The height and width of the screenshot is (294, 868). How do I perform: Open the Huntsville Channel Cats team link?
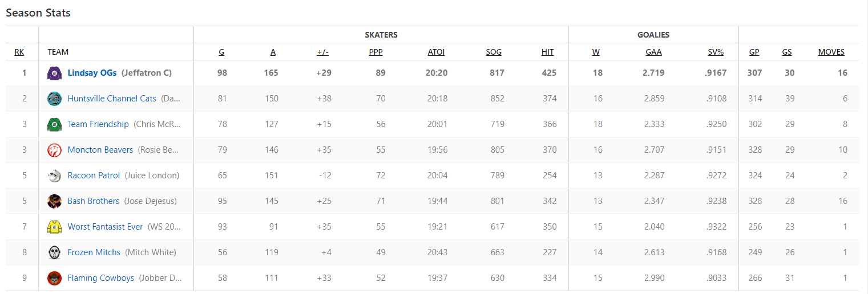click(x=112, y=99)
